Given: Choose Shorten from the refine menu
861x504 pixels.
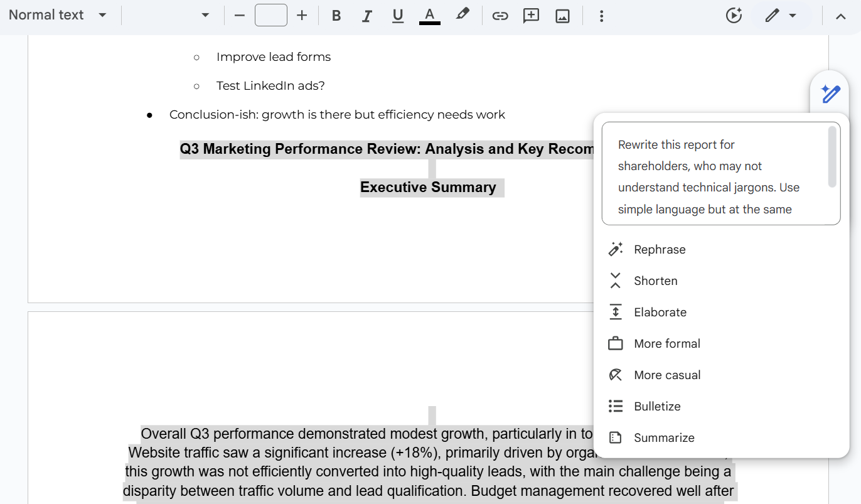Looking at the screenshot, I should coord(720,281).
